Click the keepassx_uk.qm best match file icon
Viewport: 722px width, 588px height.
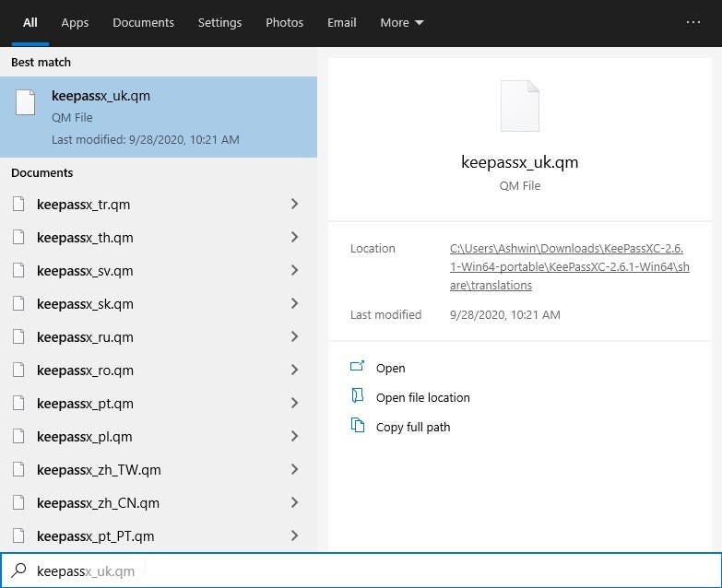coord(26,102)
